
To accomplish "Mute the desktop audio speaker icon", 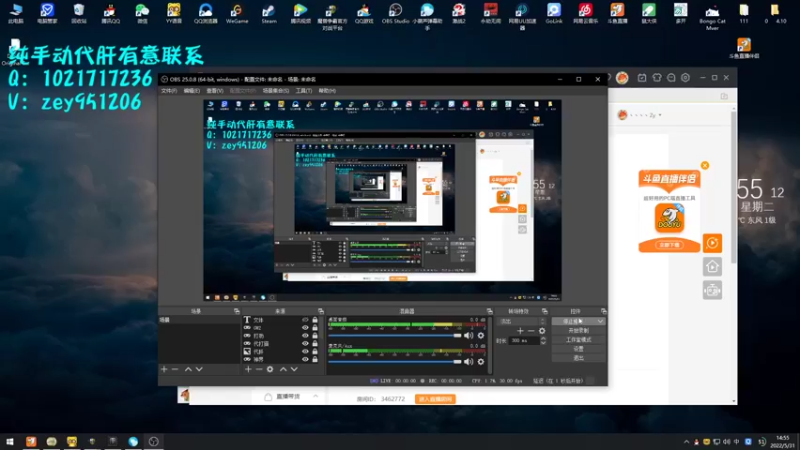I will pyautogui.click(x=468, y=335).
